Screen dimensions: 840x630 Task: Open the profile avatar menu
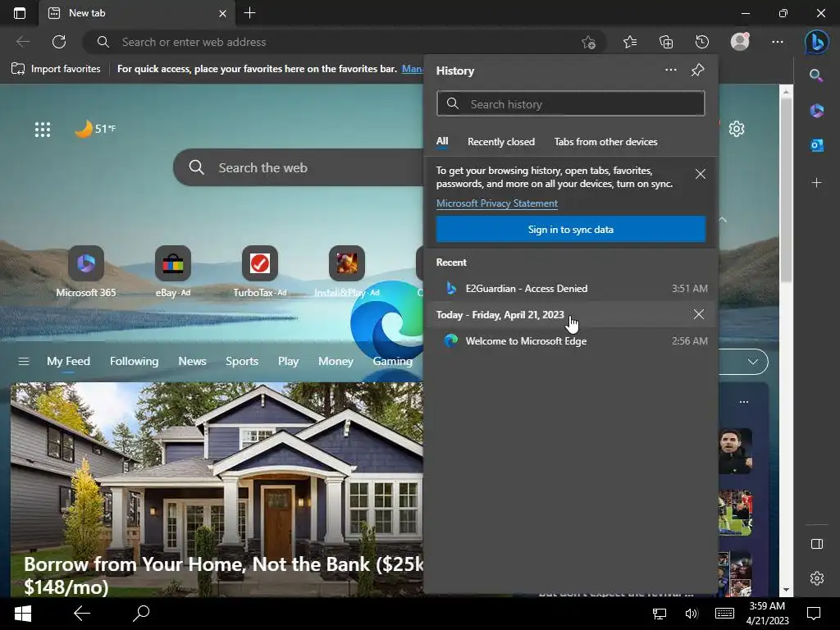[740, 42]
